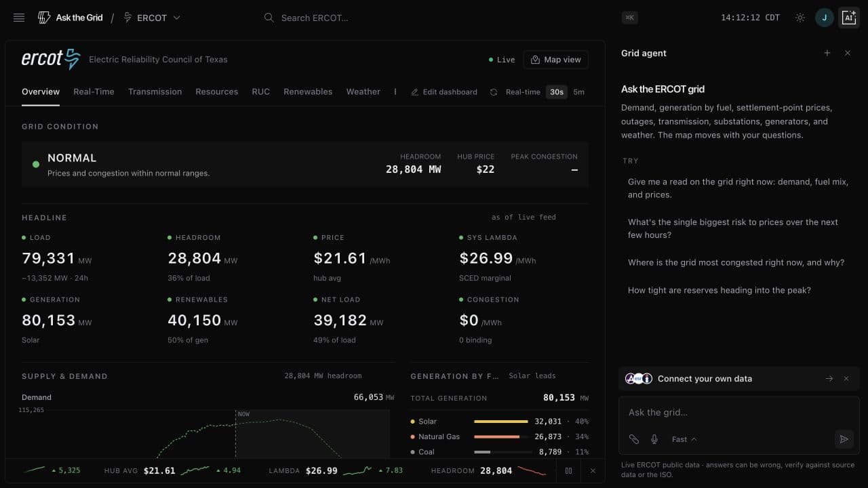
Task: Click the NORMAL grid condition status
Action: pyautogui.click(x=72, y=158)
